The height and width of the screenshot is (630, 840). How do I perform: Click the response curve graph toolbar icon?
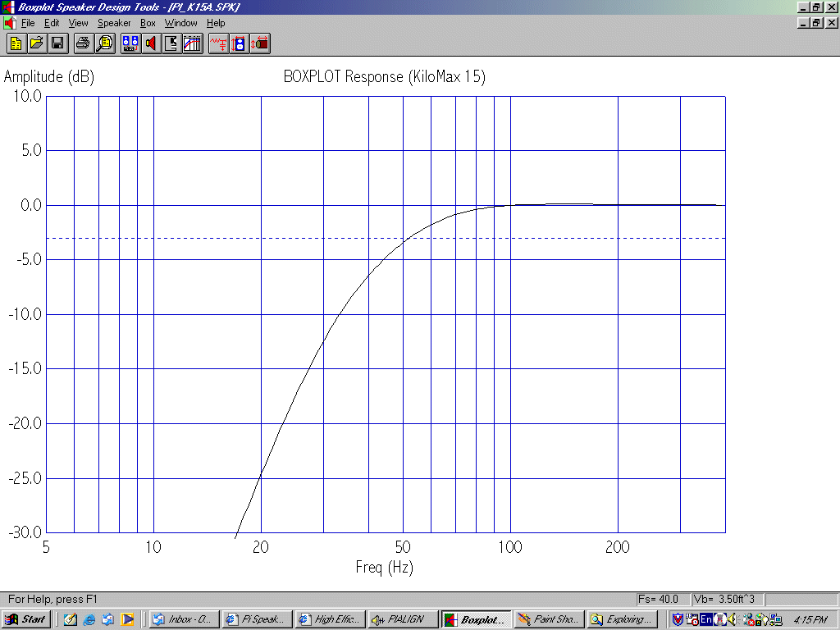pyautogui.click(x=193, y=43)
